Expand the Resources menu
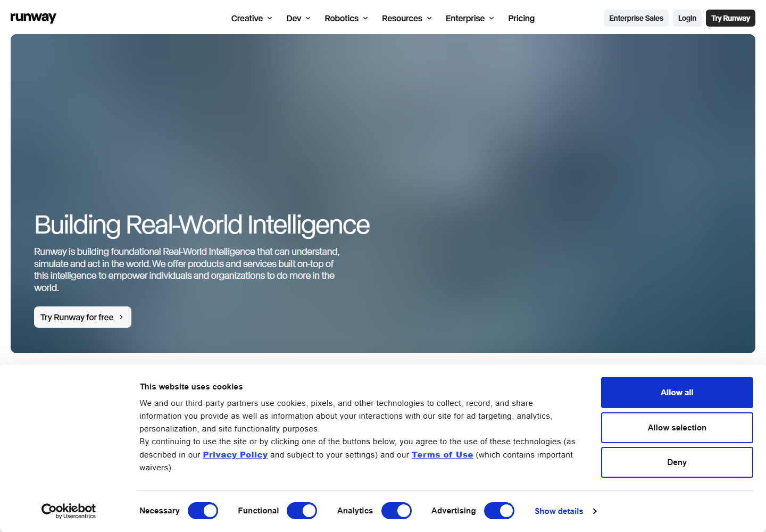Screen dimensions: 766x532 point(407,18)
